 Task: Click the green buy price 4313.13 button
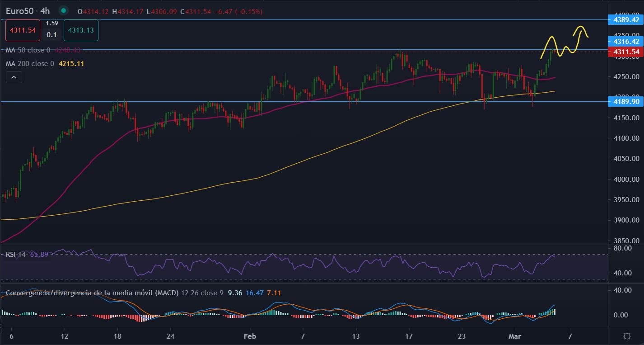[81, 30]
